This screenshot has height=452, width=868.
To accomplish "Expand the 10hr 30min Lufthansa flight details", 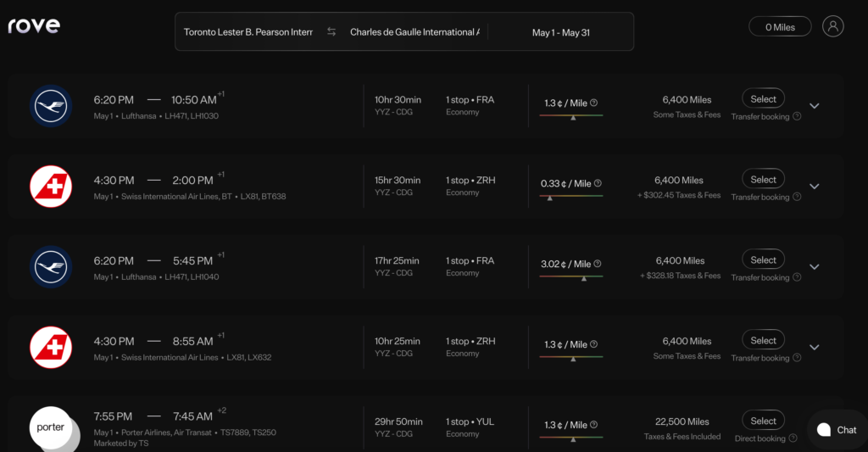I will tap(815, 106).
